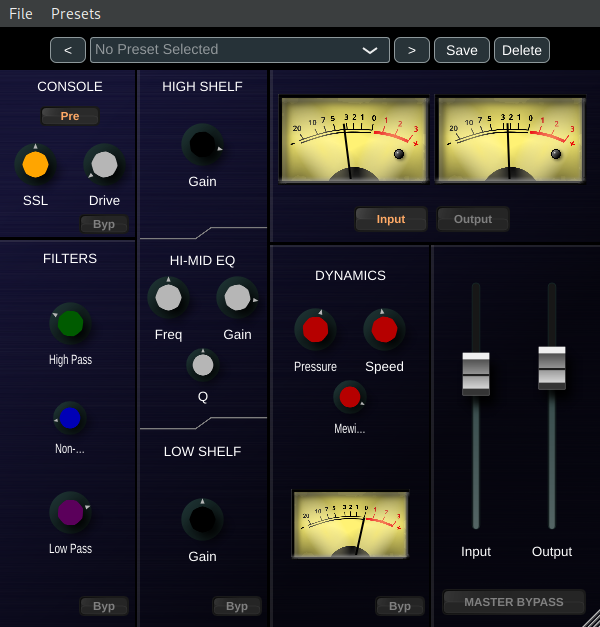
Task: Toggle the Pre button in Console
Action: click(x=70, y=116)
